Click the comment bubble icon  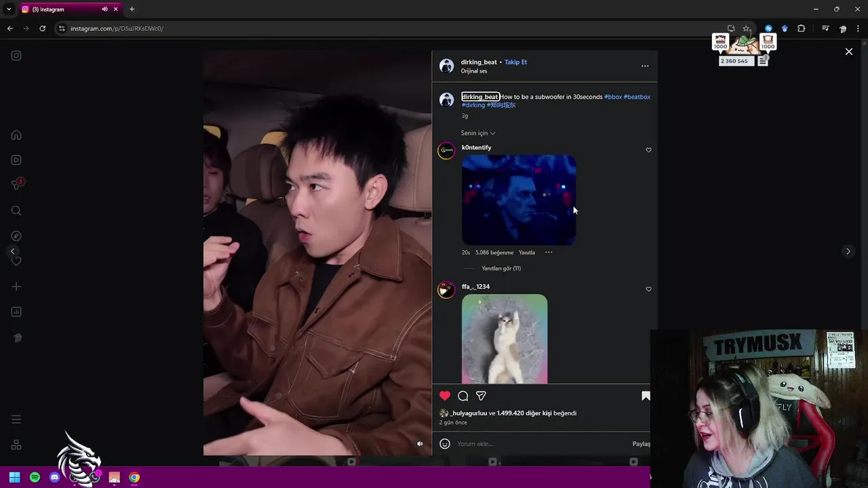(463, 396)
